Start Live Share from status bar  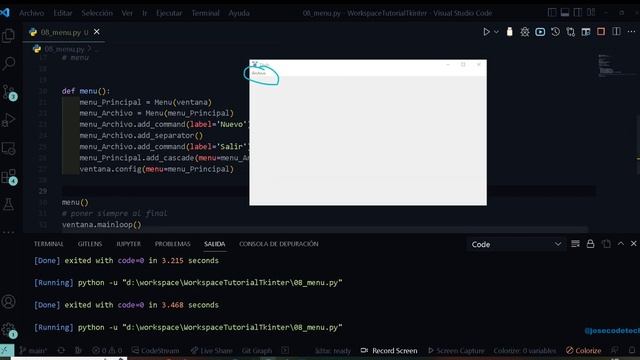click(x=211, y=350)
